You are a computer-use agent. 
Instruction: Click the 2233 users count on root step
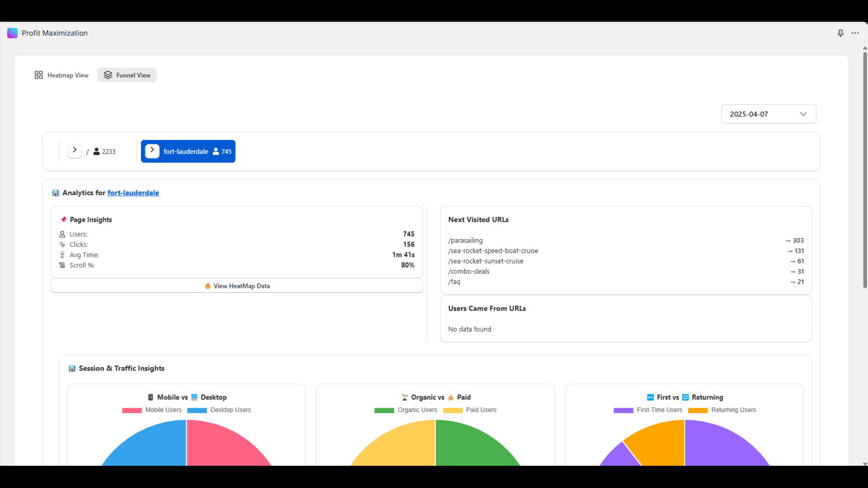click(x=108, y=152)
